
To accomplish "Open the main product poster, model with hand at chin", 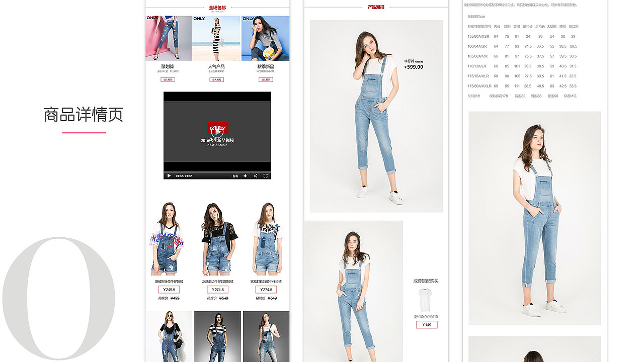I will pyautogui.click(x=376, y=116).
